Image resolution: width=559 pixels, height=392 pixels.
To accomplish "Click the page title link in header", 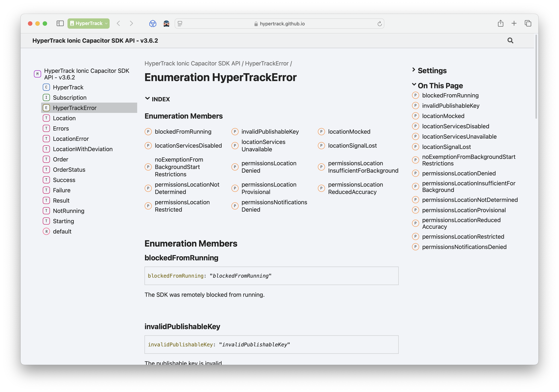I will (x=95, y=40).
